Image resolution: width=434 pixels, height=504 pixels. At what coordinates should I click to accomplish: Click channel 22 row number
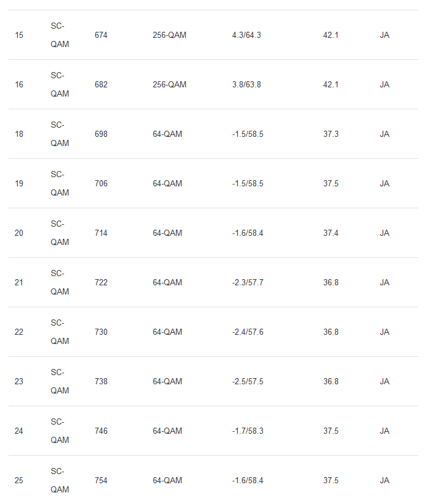[x=19, y=332]
